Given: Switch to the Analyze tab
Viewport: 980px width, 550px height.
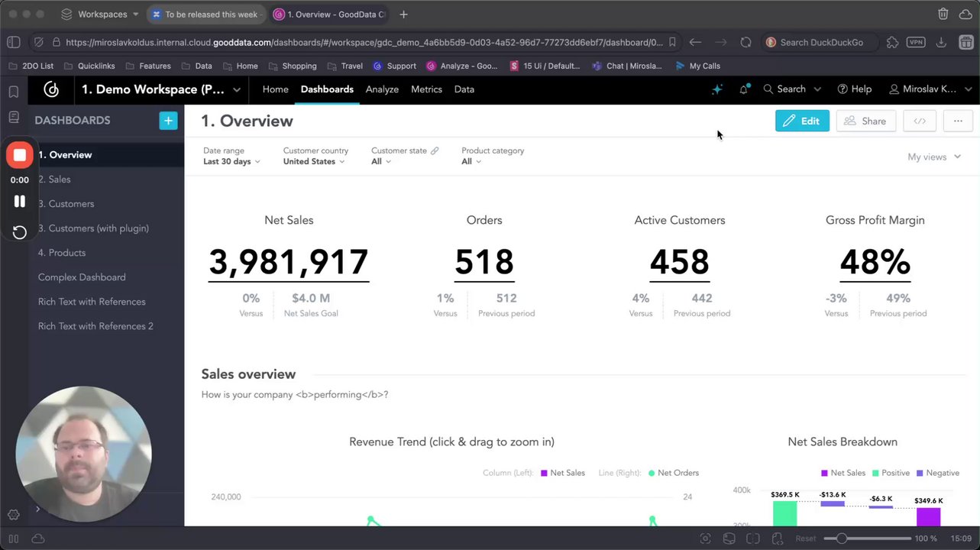Looking at the screenshot, I should [382, 89].
